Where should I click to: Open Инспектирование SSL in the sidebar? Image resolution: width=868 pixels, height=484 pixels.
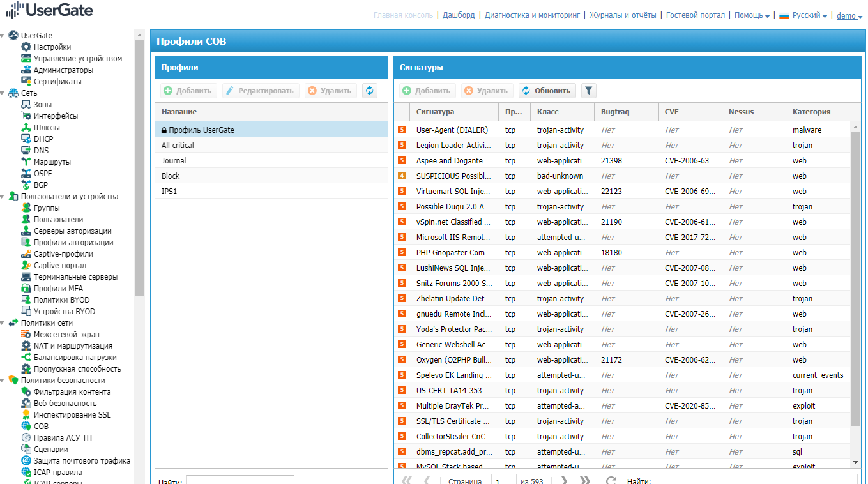pos(72,415)
